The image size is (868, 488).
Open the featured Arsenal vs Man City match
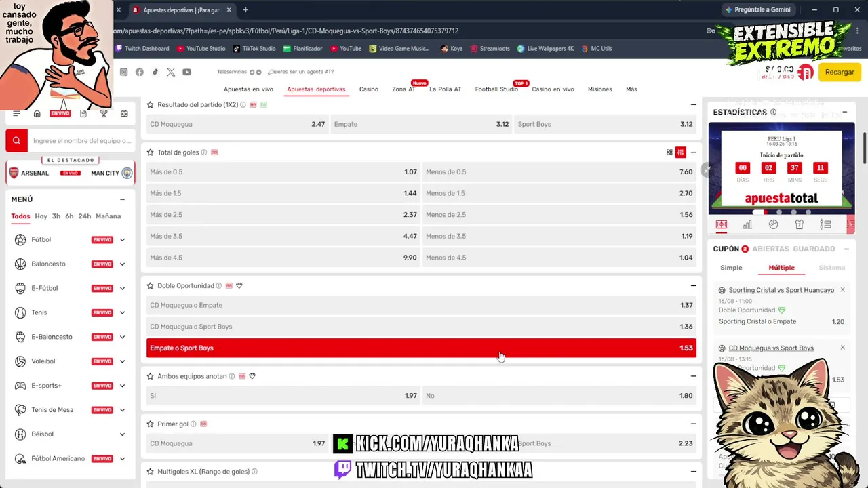point(71,173)
